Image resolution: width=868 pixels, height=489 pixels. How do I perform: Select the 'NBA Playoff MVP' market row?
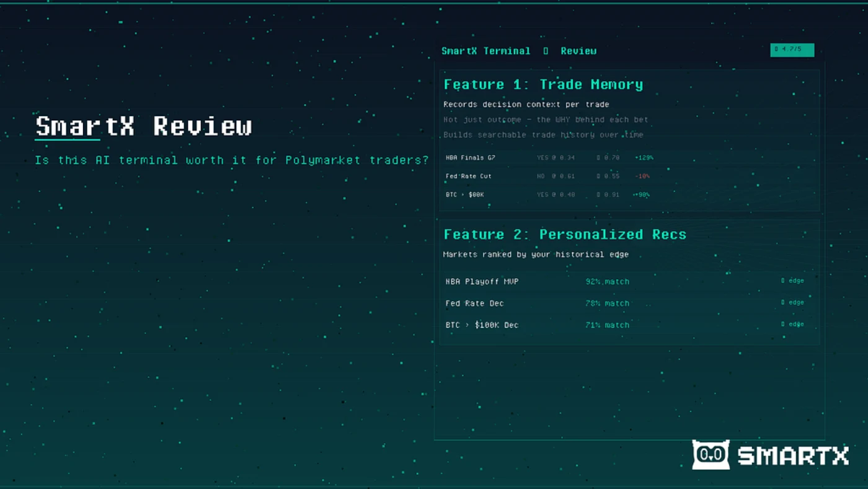[629, 282]
